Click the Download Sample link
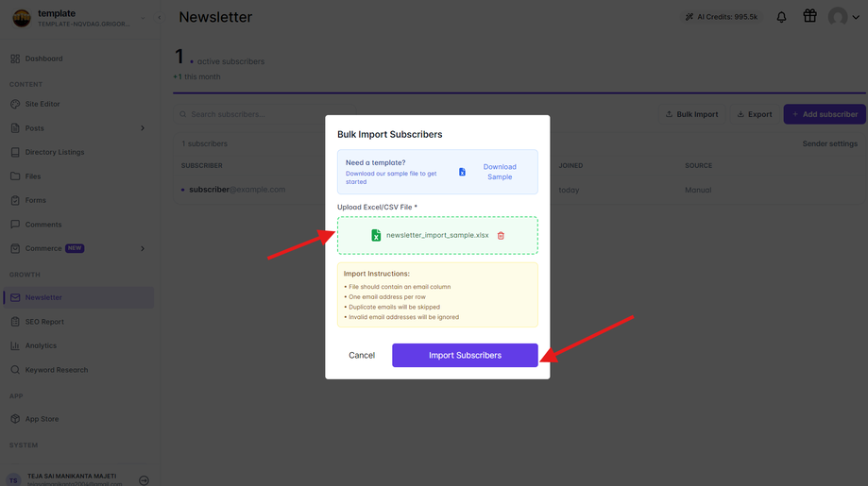The height and width of the screenshot is (486, 868). tap(500, 172)
